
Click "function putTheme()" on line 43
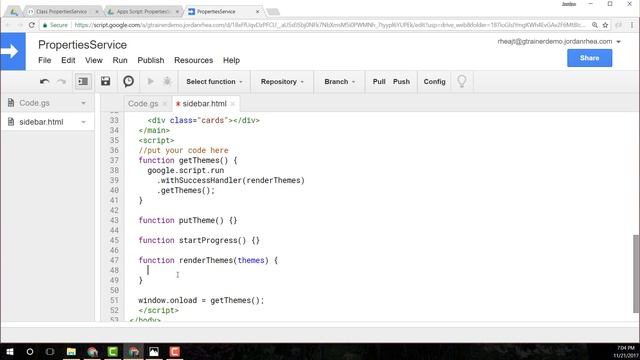181,220
